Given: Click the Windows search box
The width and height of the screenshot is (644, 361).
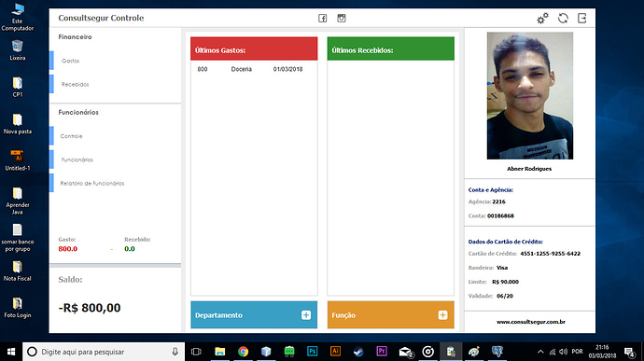Looking at the screenshot, I should click(104, 352).
